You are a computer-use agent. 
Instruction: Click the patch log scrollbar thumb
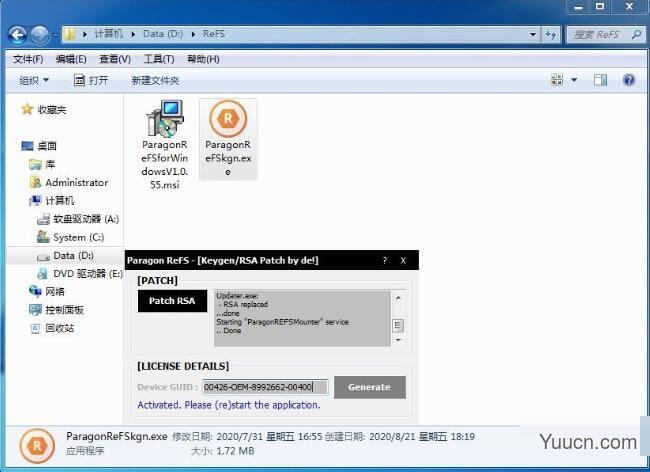398,325
